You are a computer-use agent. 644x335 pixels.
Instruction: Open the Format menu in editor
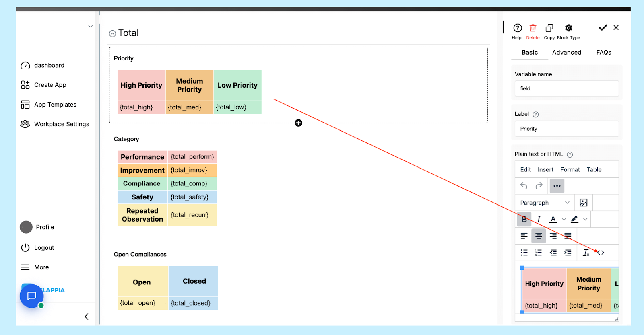pyautogui.click(x=570, y=169)
